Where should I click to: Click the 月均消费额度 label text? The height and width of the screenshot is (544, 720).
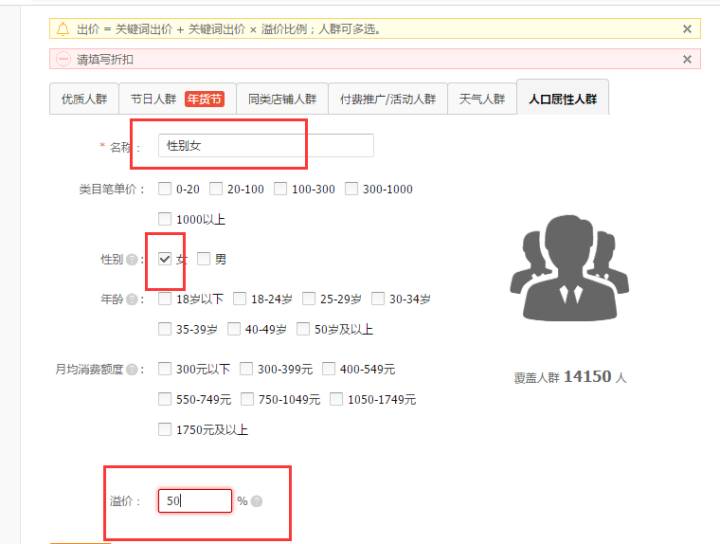(x=89, y=369)
